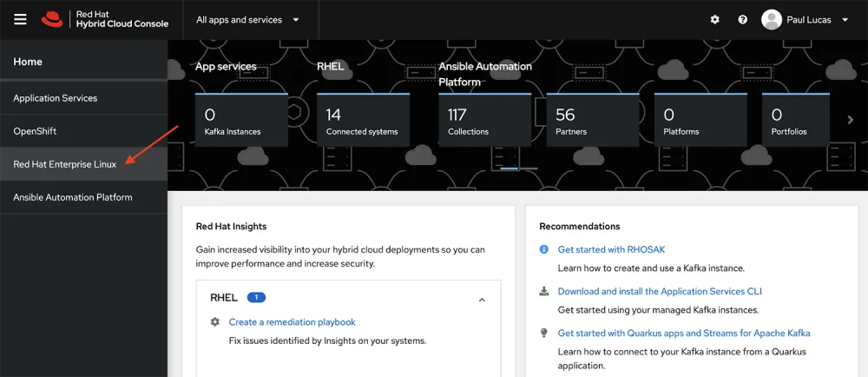868x377 pixels.
Task: Open the 56 Partners tile
Action: pyautogui.click(x=593, y=120)
